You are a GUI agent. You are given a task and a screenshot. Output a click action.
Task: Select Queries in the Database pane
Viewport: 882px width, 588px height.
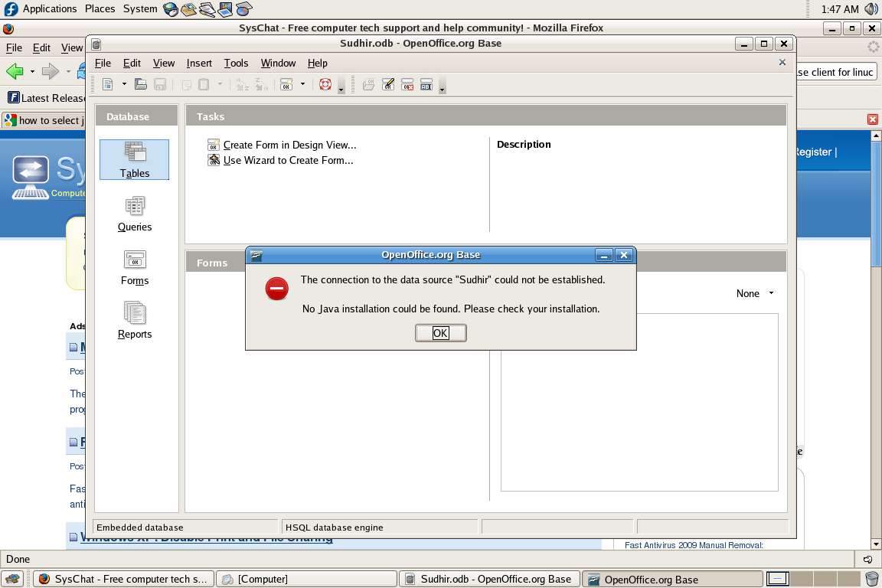click(135, 214)
